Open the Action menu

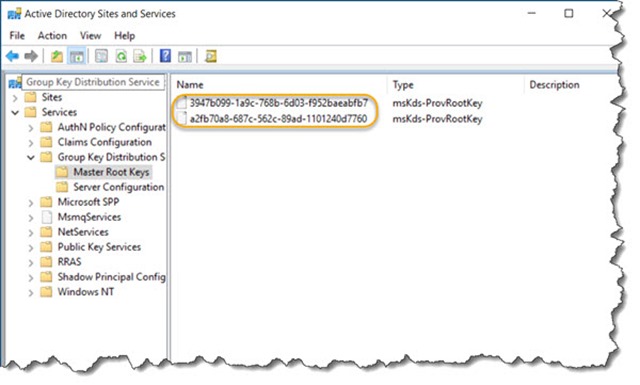tap(52, 36)
